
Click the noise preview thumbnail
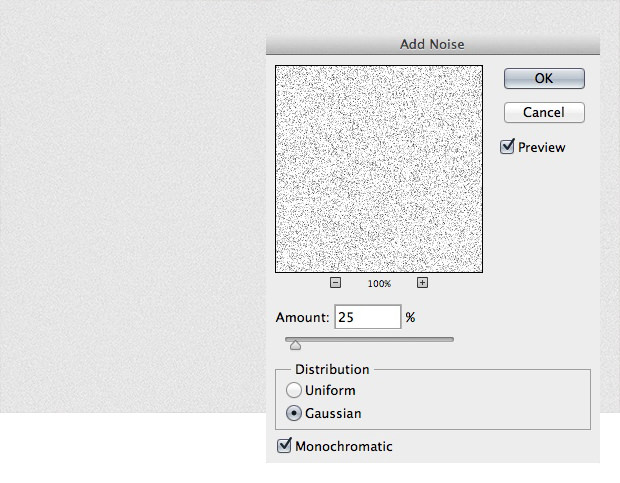coord(379,169)
